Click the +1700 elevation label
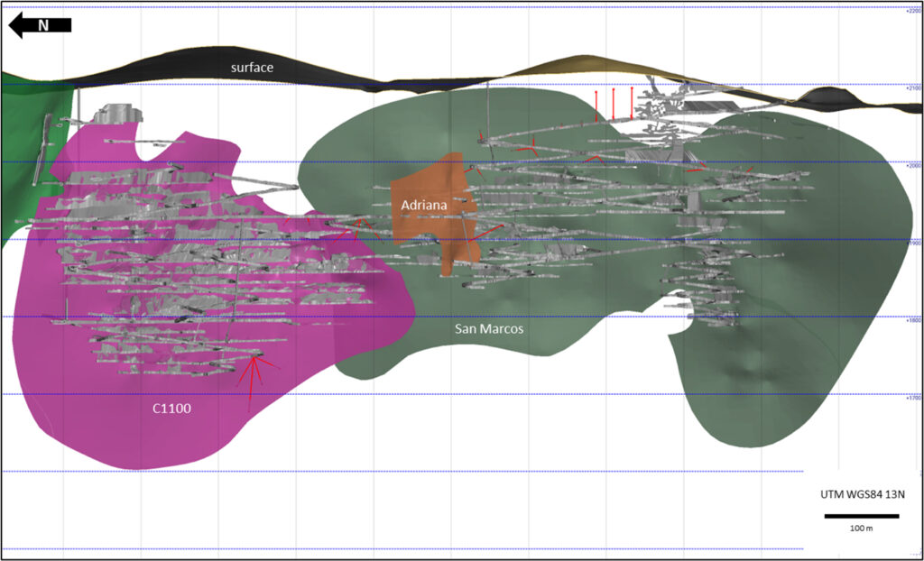Image resolution: width=924 pixels, height=561 pixels. (912, 398)
